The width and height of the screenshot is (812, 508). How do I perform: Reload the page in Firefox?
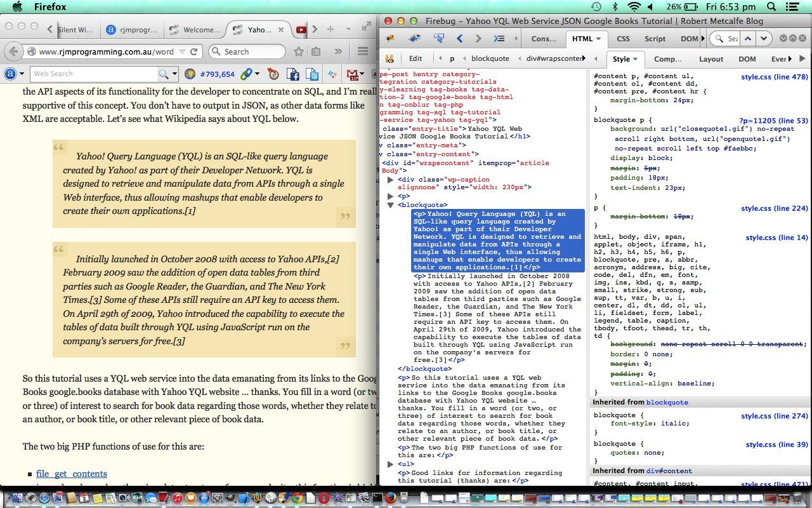tap(194, 51)
